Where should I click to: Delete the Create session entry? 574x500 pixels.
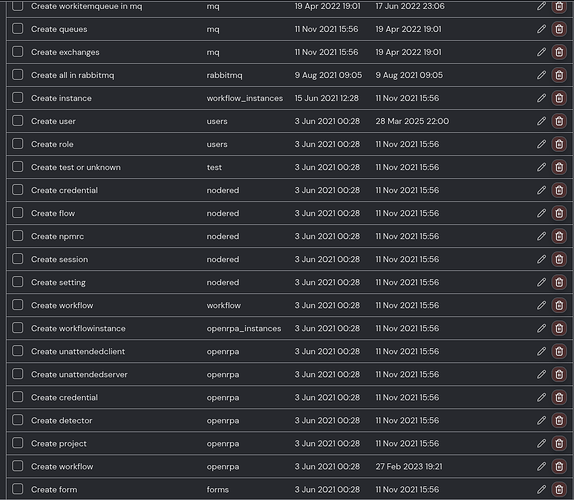[559, 259]
